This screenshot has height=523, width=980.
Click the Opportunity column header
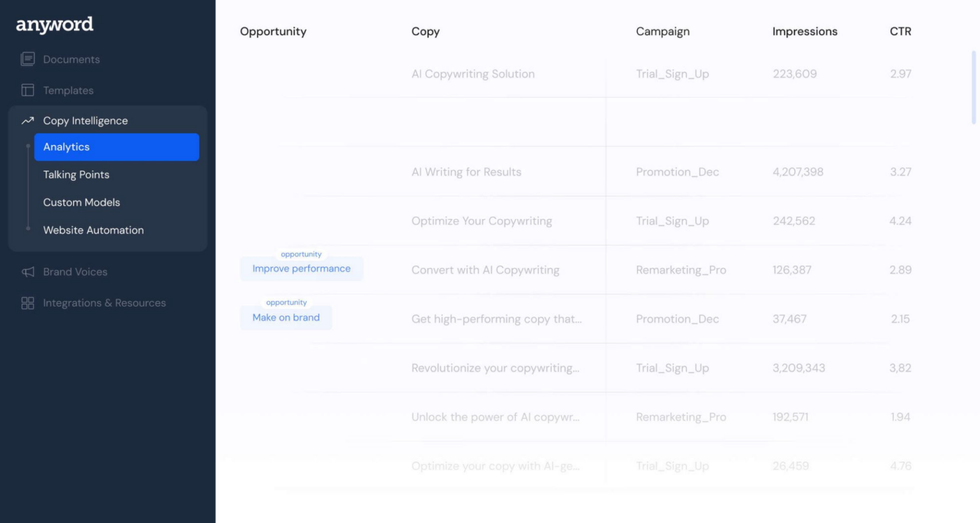click(273, 31)
